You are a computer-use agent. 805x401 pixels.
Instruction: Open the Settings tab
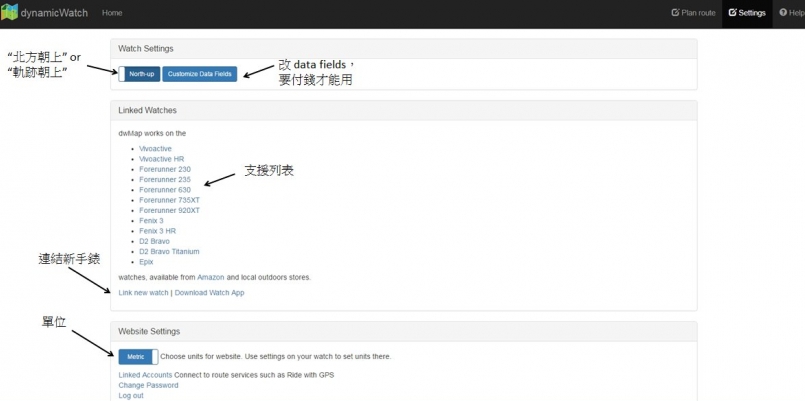click(746, 13)
